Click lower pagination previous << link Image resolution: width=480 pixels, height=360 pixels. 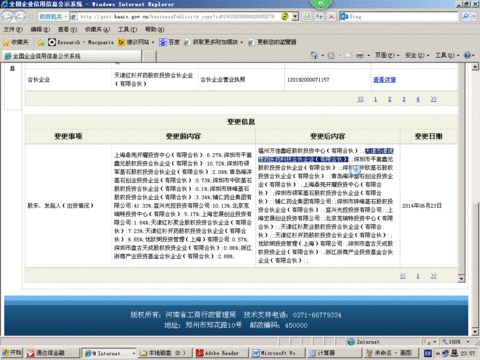click(403, 276)
